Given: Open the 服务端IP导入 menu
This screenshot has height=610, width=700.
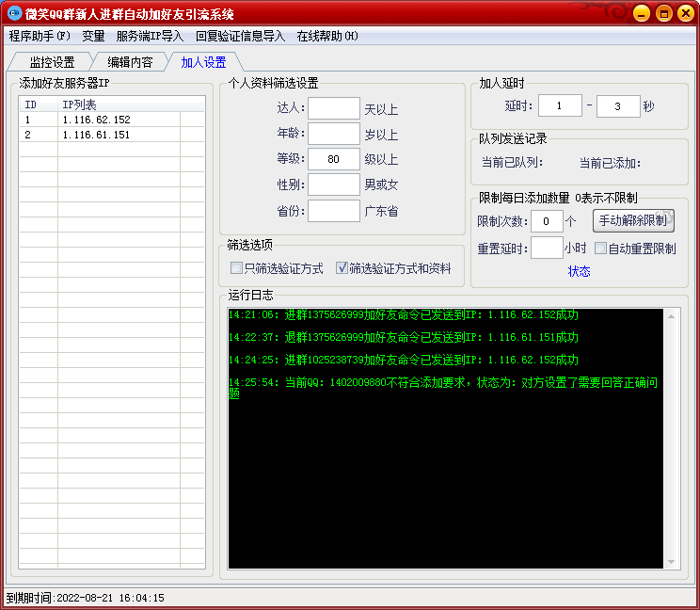Looking at the screenshot, I should click(x=150, y=36).
